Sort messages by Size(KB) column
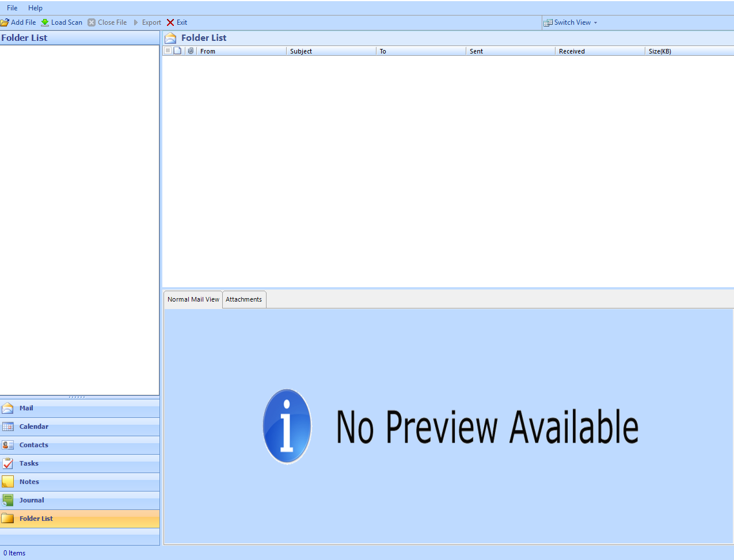734x560 pixels. point(689,51)
